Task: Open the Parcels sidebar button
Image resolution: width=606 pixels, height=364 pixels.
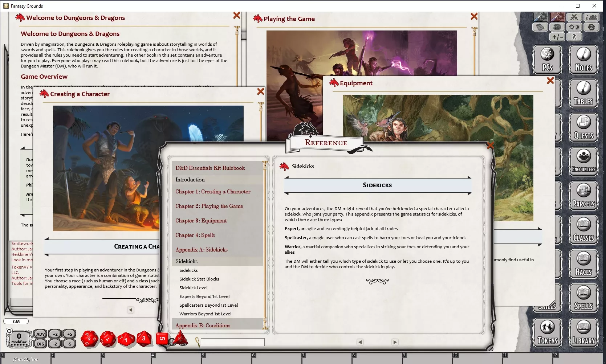Action: point(583,196)
